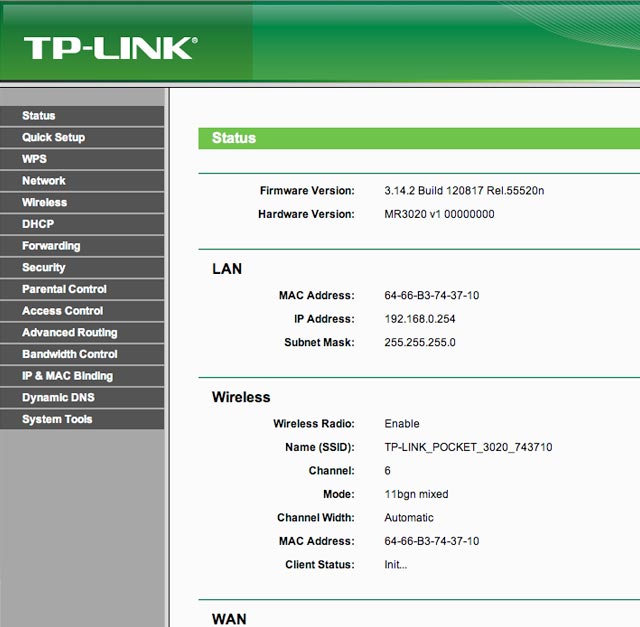Image resolution: width=640 pixels, height=627 pixels.
Task: Click the green Status section header
Action: click(x=418, y=138)
